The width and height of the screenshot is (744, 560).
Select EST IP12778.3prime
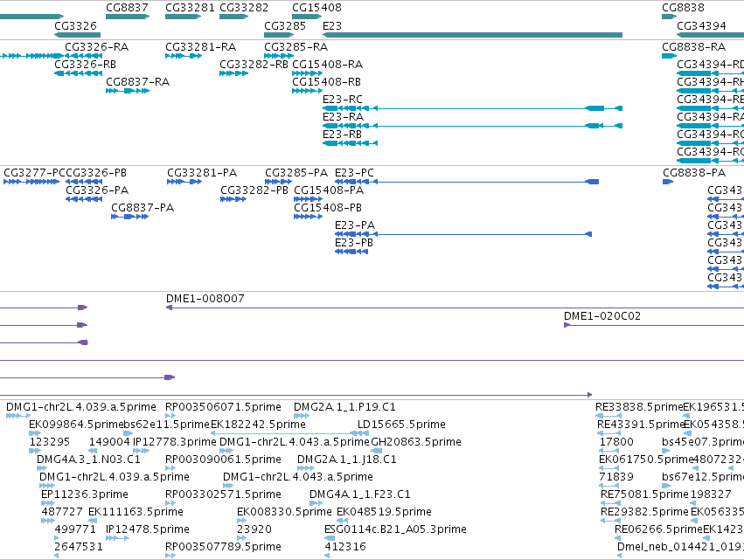pos(141,451)
